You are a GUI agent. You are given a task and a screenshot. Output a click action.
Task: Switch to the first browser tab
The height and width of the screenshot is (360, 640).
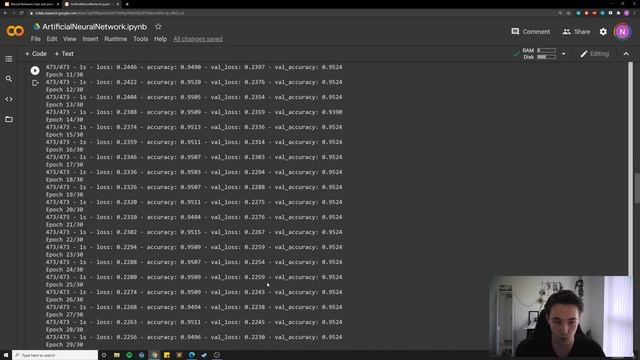pyautogui.click(x=31, y=4)
